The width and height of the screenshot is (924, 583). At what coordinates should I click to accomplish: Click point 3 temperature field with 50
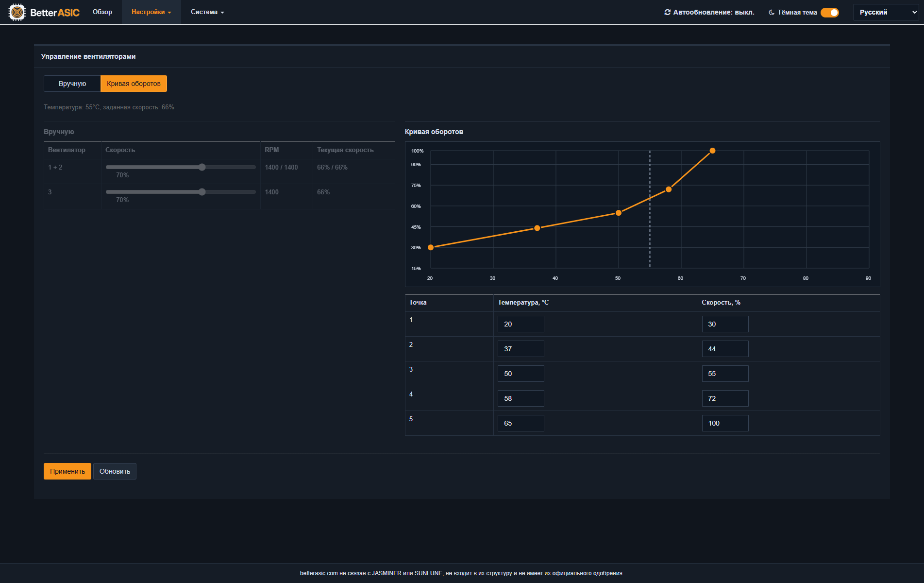point(521,374)
